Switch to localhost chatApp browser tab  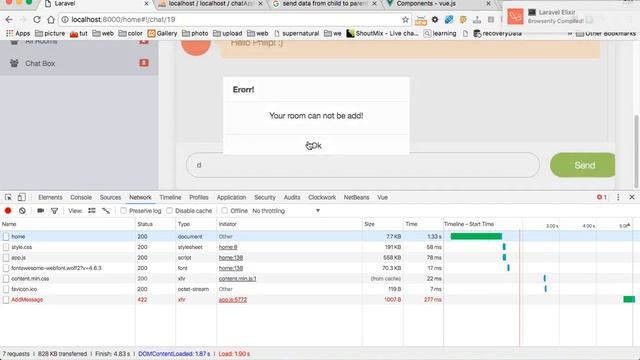click(x=210, y=4)
